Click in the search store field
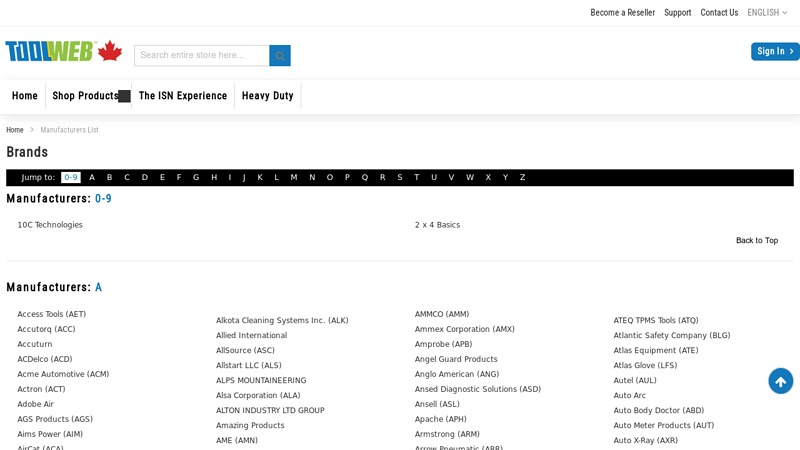This screenshot has width=800, height=450. tap(201, 56)
